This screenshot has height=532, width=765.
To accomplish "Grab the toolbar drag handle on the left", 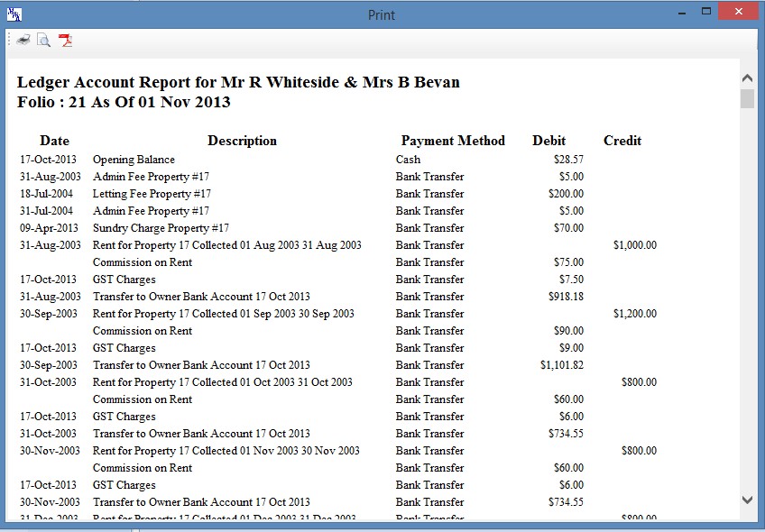I will click(x=7, y=40).
